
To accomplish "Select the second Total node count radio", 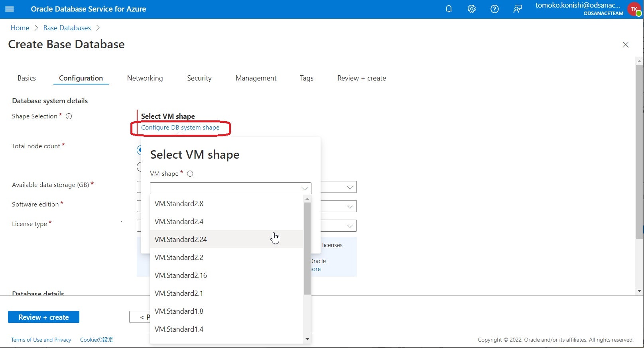I will pyautogui.click(x=139, y=167).
